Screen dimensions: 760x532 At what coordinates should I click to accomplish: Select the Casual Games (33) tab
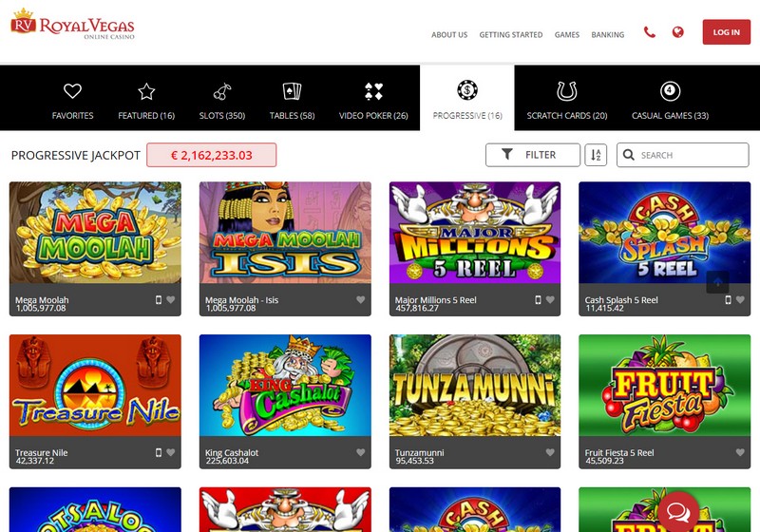tap(670, 101)
